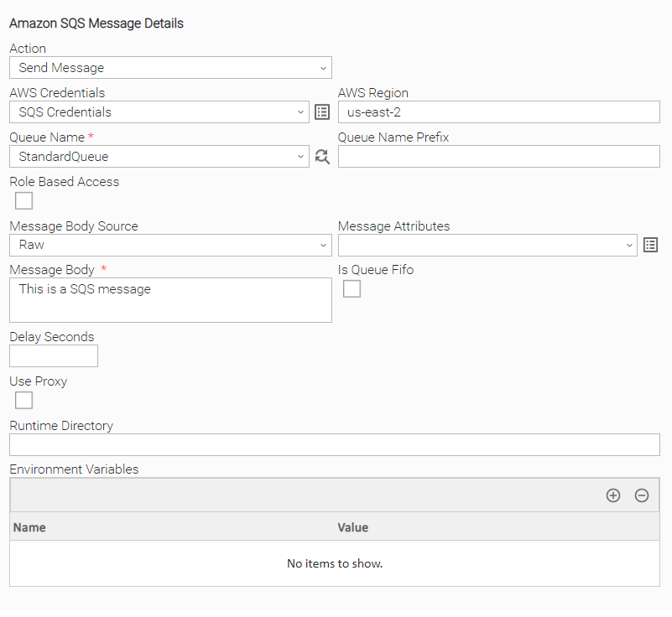
Task: Focus the Queue Name Prefix field
Action: [499, 157]
